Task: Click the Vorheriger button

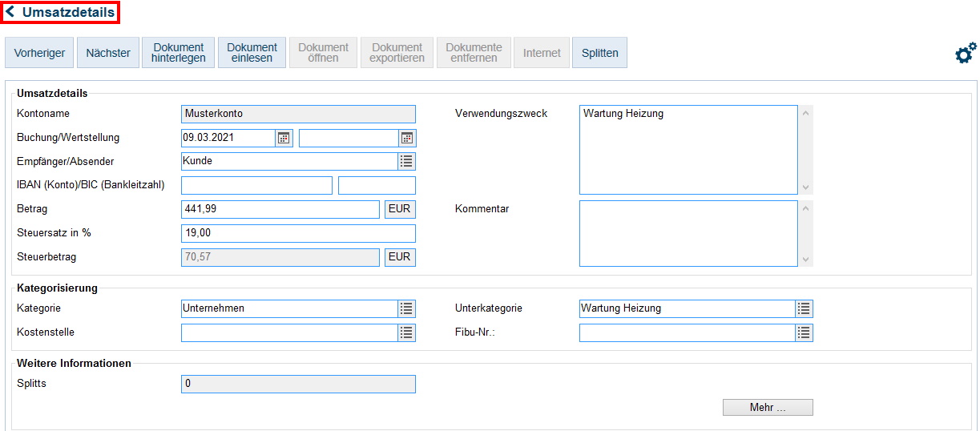Action: 39,53
